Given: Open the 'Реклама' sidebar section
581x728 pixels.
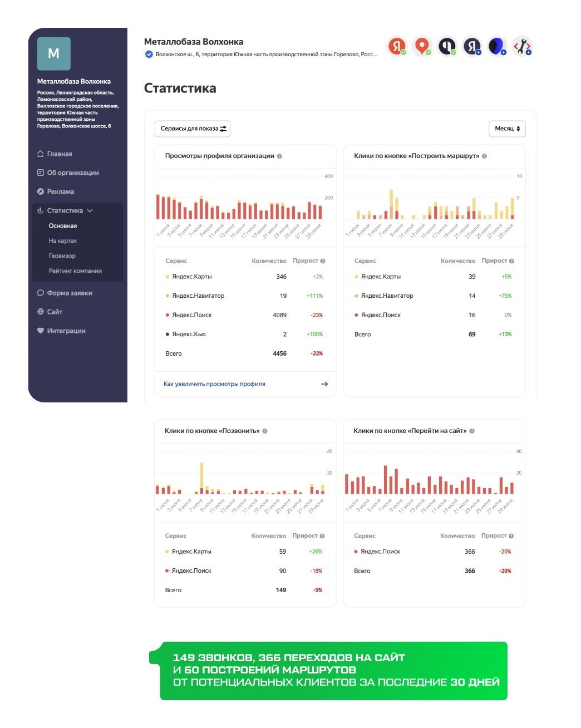Looking at the screenshot, I should (x=61, y=192).
